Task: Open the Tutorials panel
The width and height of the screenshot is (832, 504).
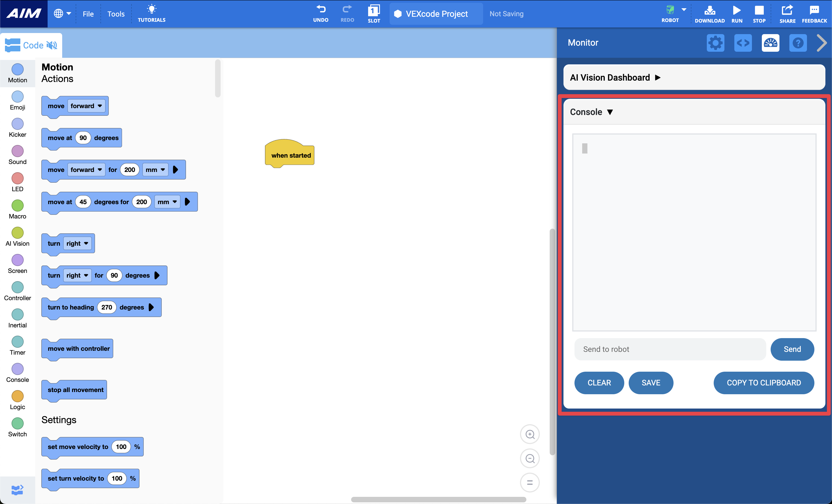Action: click(x=152, y=13)
